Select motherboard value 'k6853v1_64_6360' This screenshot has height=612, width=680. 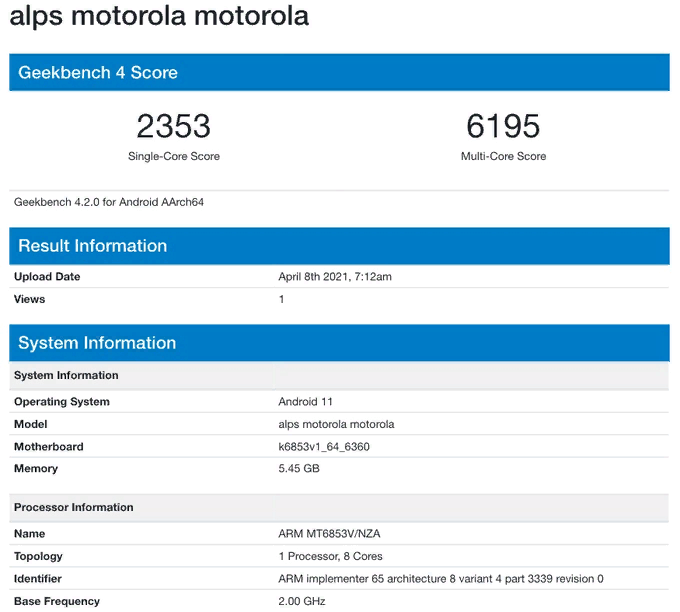point(324,447)
